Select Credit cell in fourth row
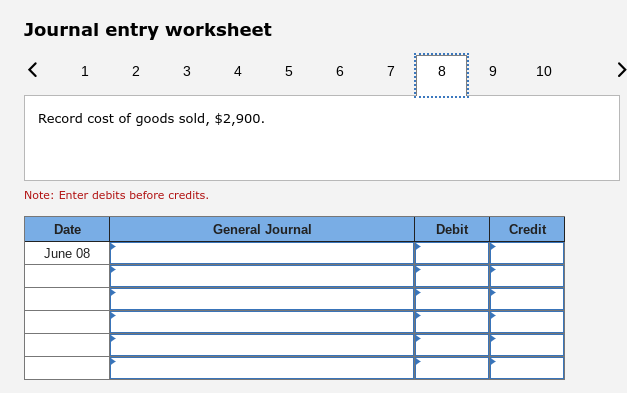The image size is (627, 393). click(x=527, y=322)
